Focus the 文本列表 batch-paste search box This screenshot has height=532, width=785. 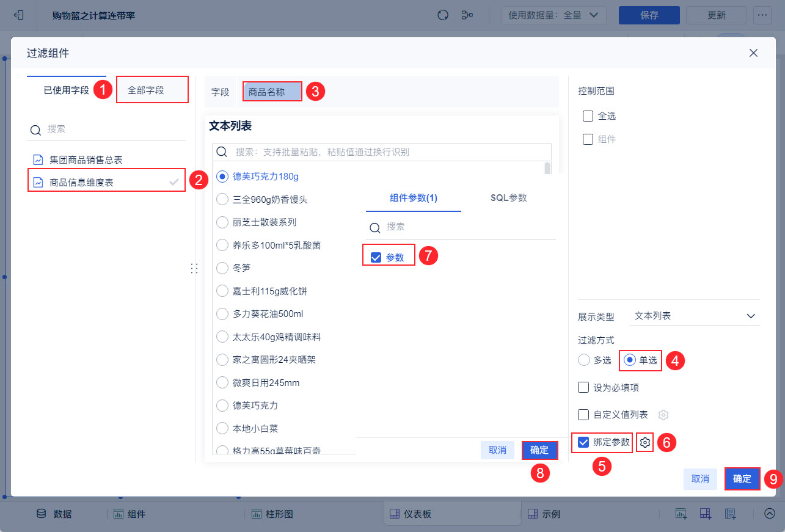(382, 151)
